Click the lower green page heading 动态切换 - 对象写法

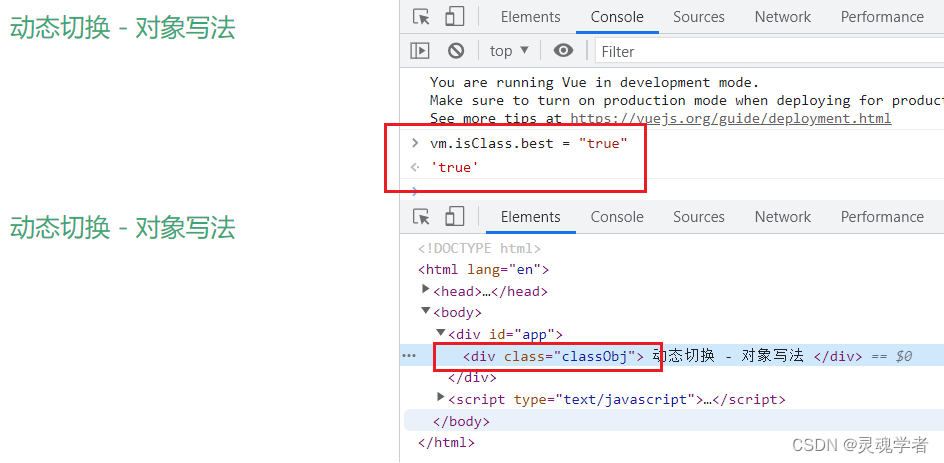click(x=122, y=228)
